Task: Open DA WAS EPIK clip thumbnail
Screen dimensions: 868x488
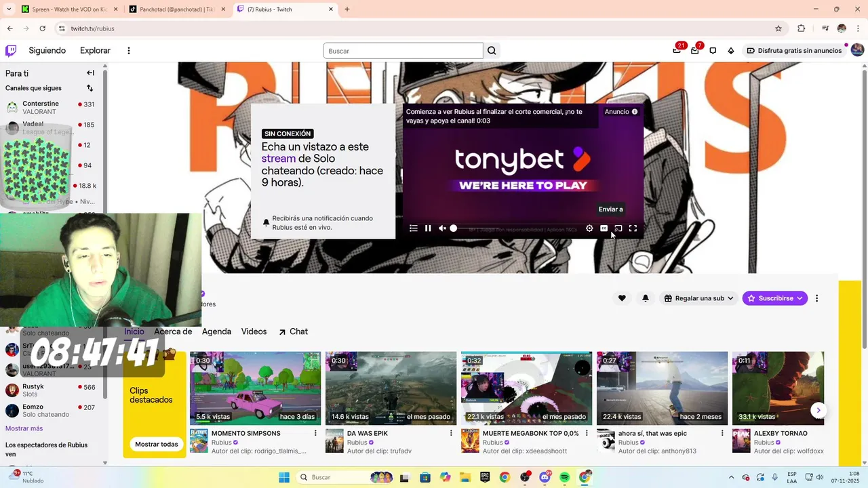Action: 391,388
